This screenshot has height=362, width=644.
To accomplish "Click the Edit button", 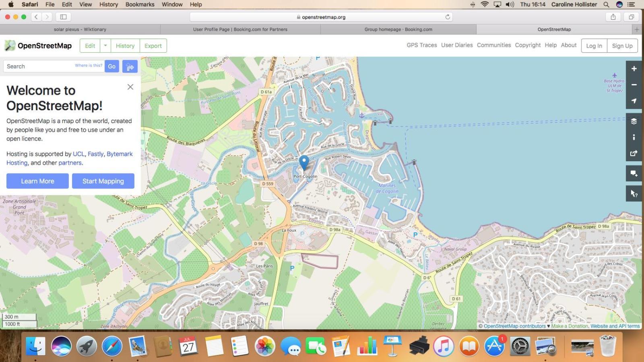I will [90, 45].
